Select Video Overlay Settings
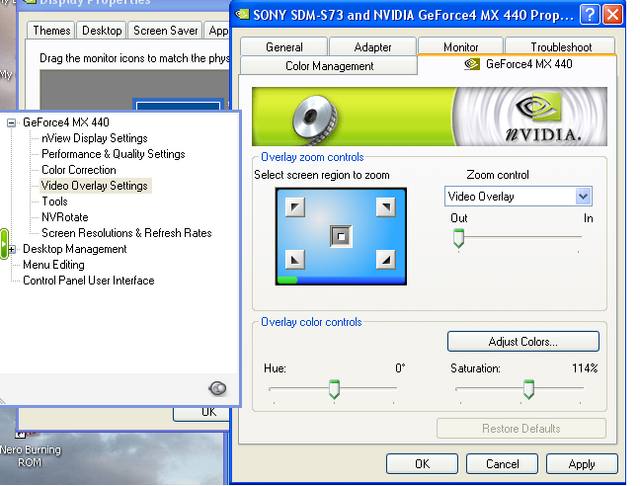The width and height of the screenshot is (640, 486). [94, 186]
